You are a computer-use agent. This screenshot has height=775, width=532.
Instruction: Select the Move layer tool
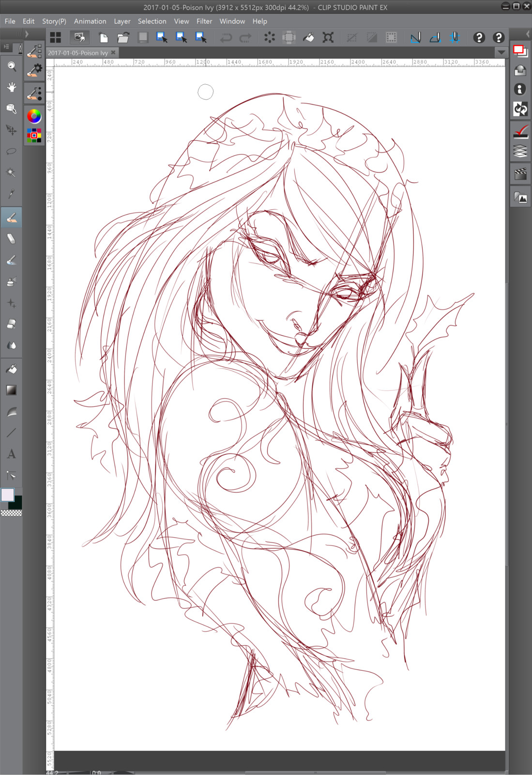point(12,130)
